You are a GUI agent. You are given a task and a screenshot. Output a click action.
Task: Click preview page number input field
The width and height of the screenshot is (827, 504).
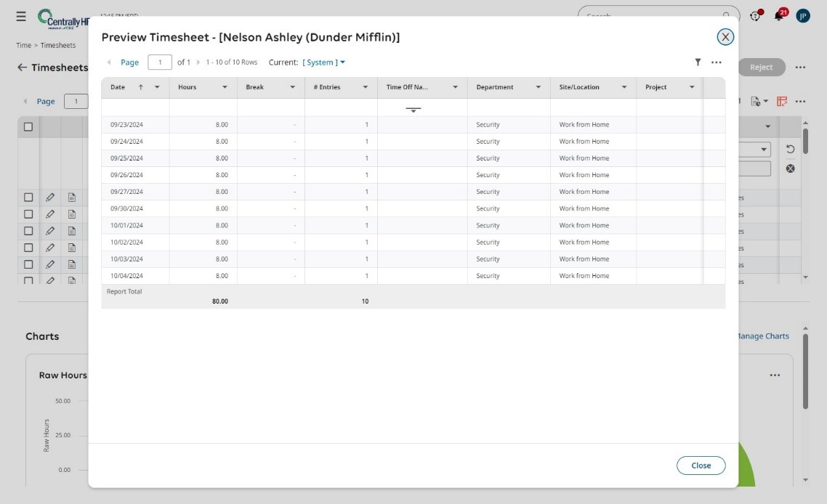[160, 62]
